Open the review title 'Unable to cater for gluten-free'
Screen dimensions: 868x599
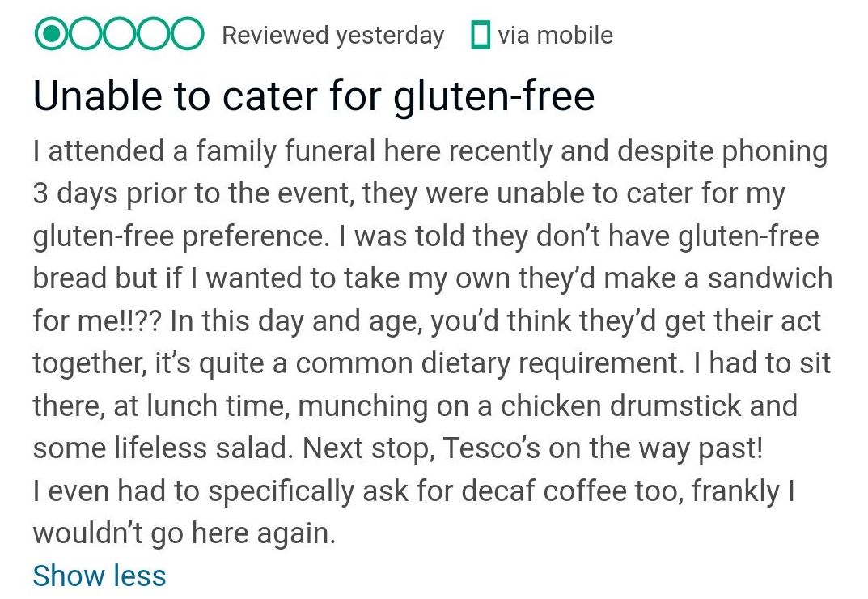click(314, 96)
